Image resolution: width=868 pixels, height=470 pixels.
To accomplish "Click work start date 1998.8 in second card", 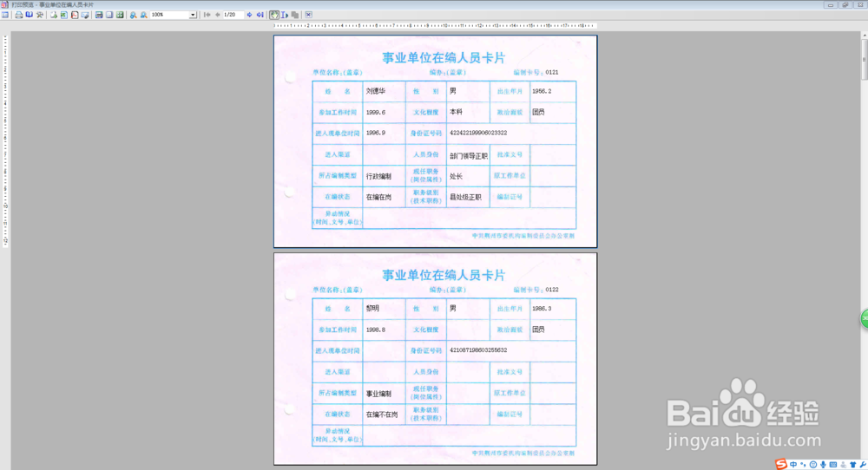I will (375, 330).
